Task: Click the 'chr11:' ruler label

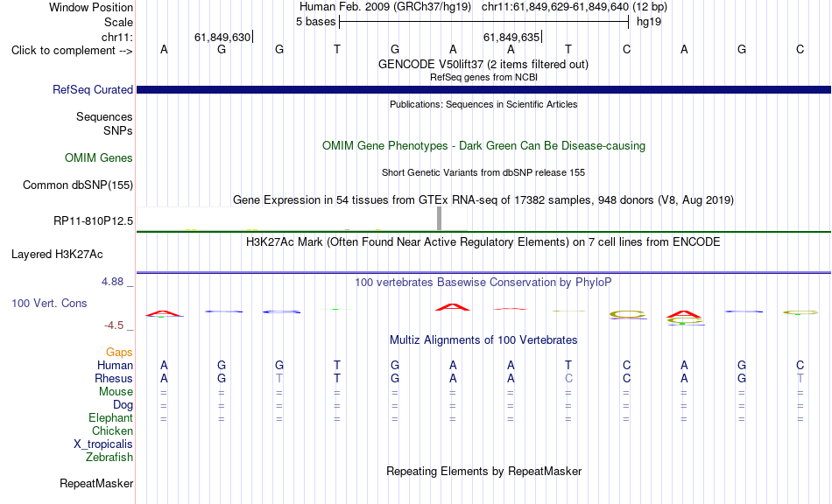Action: (117, 37)
